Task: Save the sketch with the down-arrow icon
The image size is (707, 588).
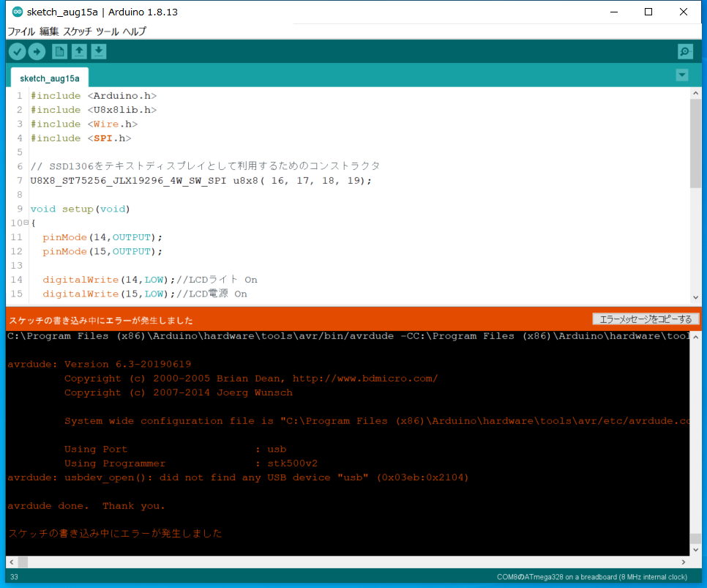Action: 99,51
